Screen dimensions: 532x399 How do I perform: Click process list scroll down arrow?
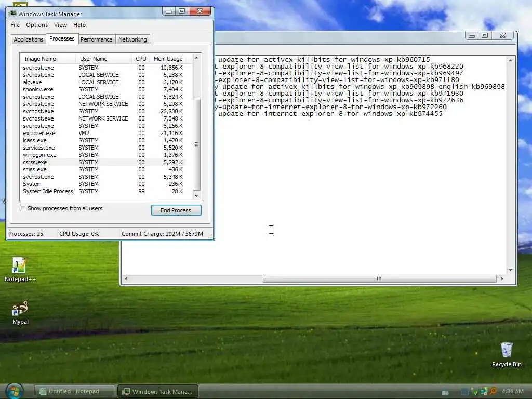[x=196, y=196]
